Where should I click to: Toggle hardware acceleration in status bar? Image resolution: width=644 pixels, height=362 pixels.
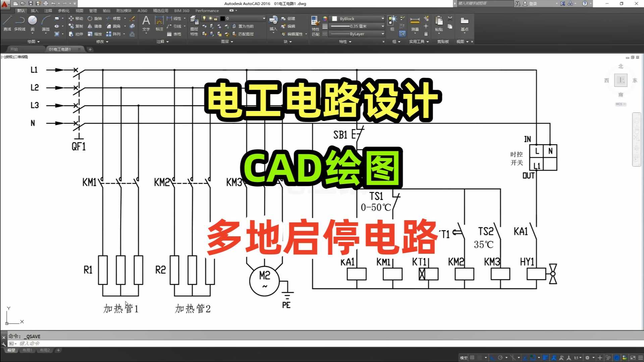(x=616, y=358)
